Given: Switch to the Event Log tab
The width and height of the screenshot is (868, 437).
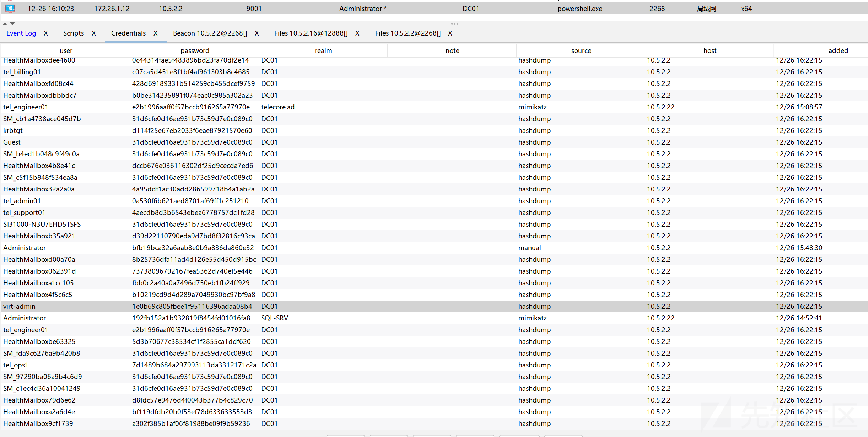Looking at the screenshot, I should click(21, 33).
